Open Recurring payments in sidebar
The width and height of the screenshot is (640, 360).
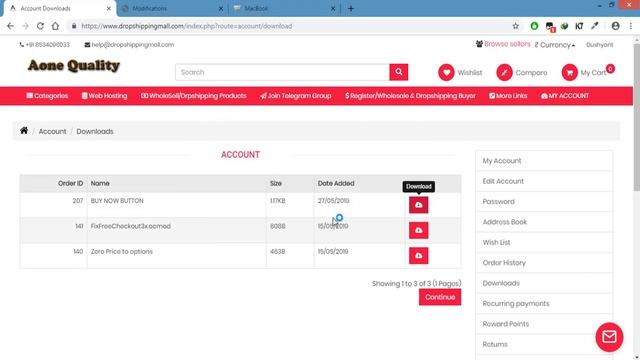click(544, 304)
